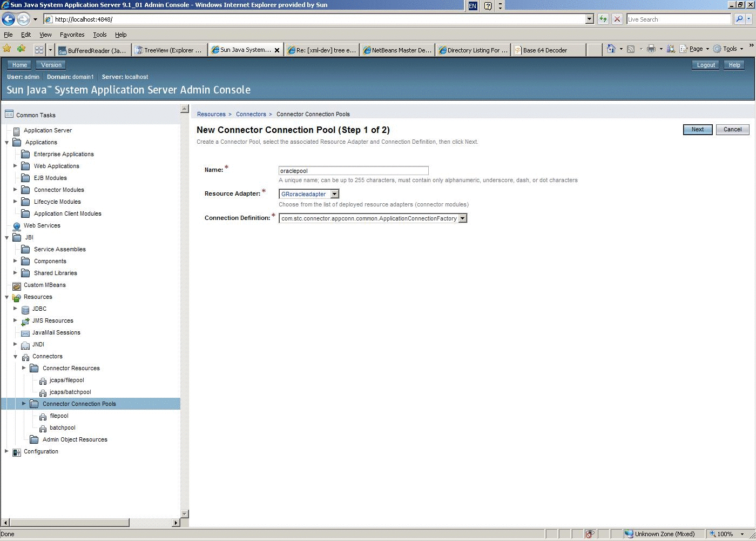Viewport: 756px width, 541px height.
Task: Click the JMS Resources icon
Action: [25, 321]
